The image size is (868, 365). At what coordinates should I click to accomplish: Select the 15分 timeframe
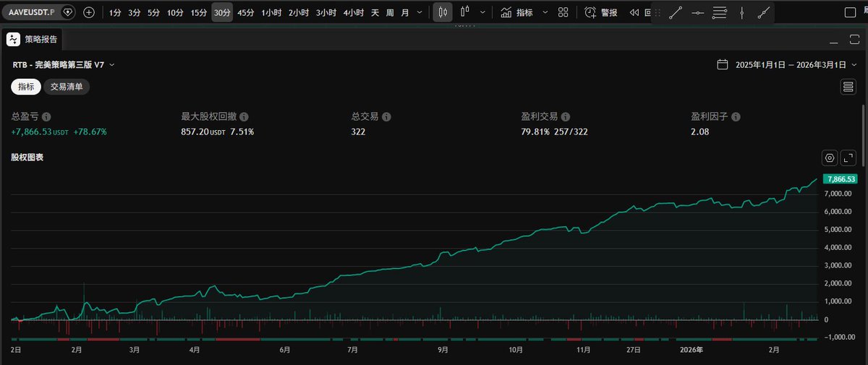point(199,12)
